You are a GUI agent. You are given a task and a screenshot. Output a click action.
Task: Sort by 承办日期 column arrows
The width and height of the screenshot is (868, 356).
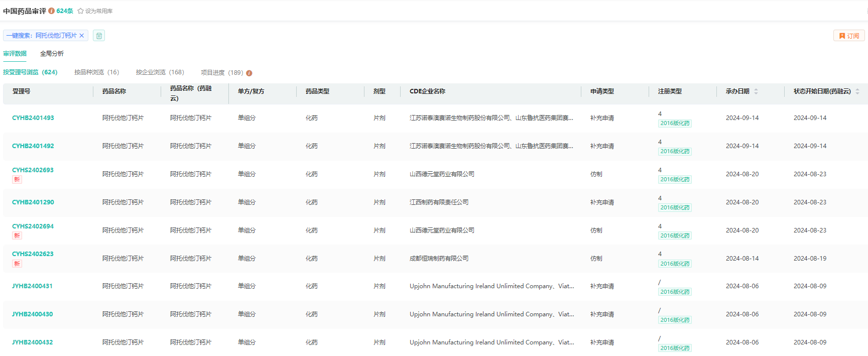[x=756, y=91]
